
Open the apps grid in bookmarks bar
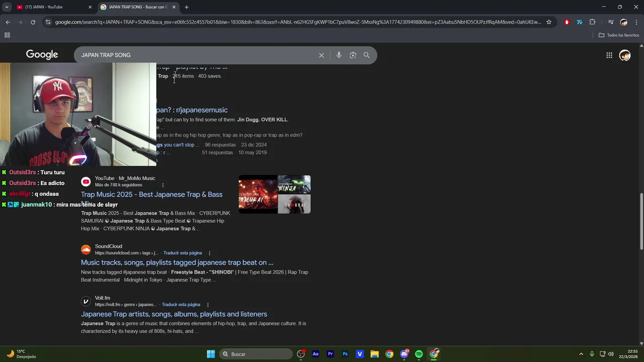pos(7,35)
